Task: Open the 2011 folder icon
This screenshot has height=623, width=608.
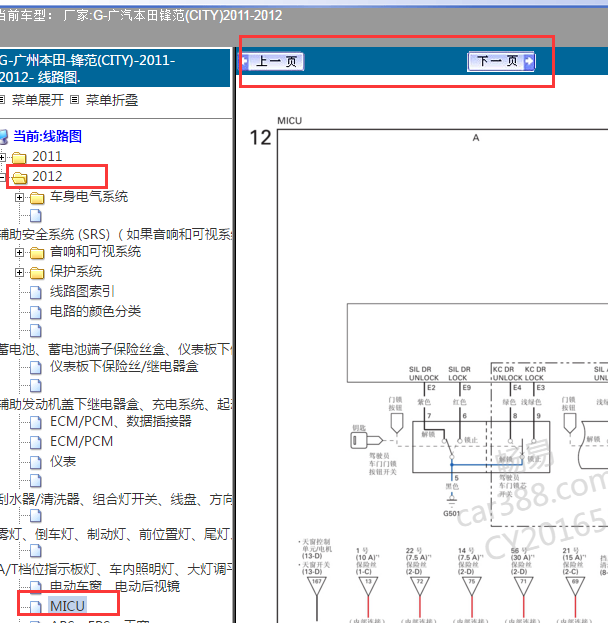Action: pyautogui.click(x=19, y=158)
